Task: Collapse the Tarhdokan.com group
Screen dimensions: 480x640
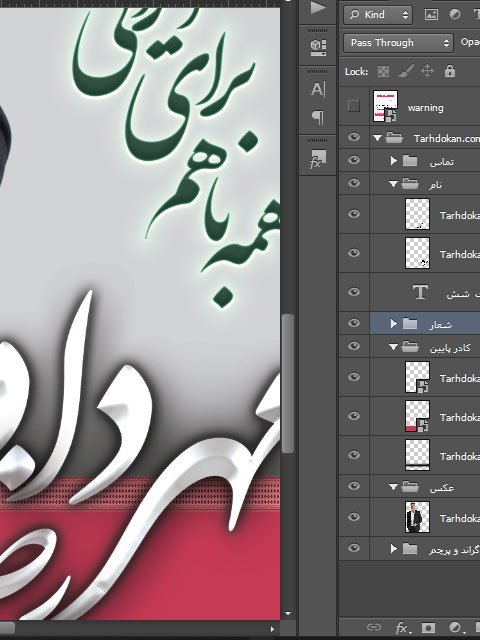Action: (377, 138)
